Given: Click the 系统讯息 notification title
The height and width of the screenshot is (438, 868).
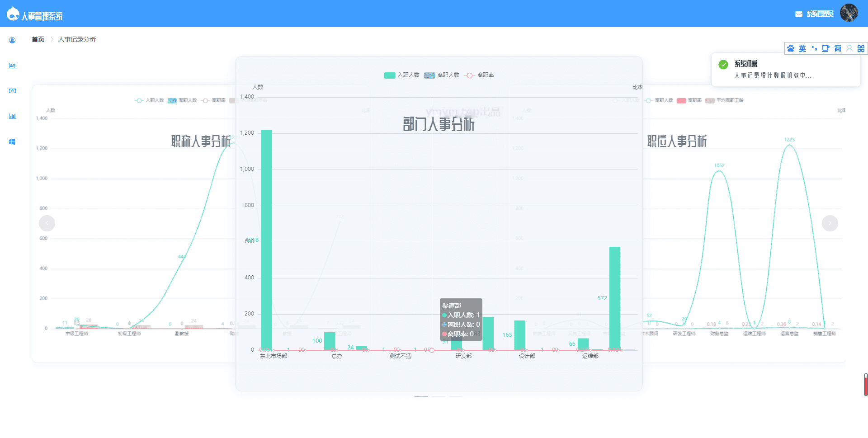Looking at the screenshot, I should point(746,64).
